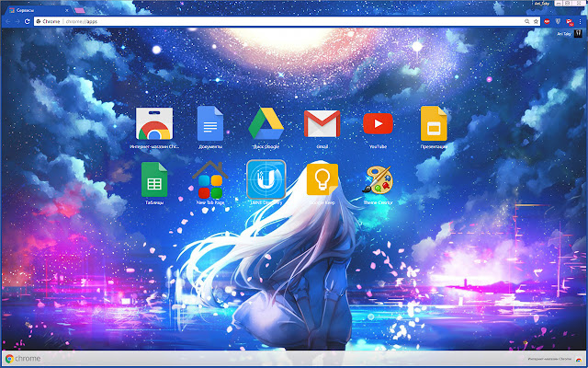The height and width of the screenshot is (368, 588).
Task: Click the Ani Tyky profile avatar
Action: [x=578, y=33]
